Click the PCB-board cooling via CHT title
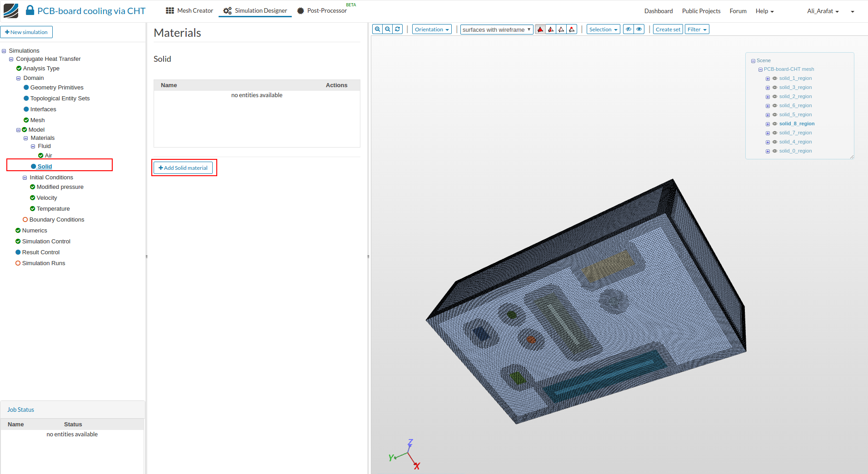Screen dimensions: 868x474 point(91,11)
